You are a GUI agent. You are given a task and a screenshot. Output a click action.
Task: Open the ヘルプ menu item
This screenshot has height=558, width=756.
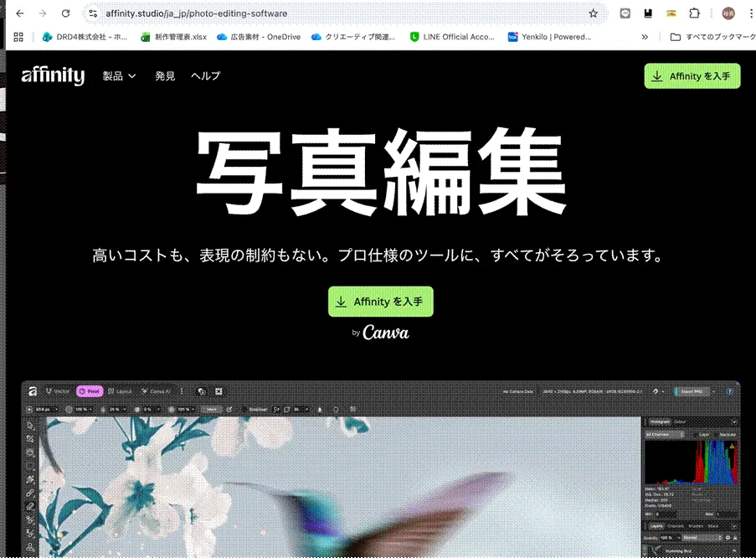[x=205, y=75]
